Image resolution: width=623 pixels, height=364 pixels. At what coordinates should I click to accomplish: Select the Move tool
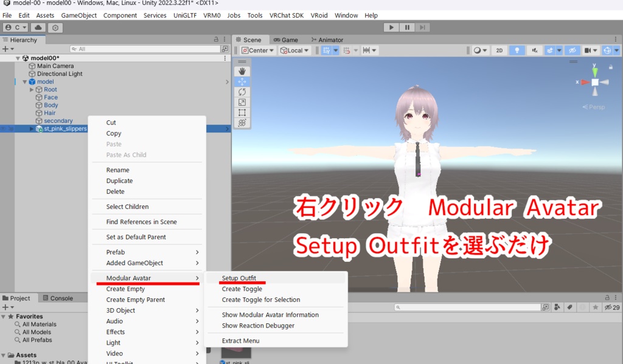click(x=242, y=81)
